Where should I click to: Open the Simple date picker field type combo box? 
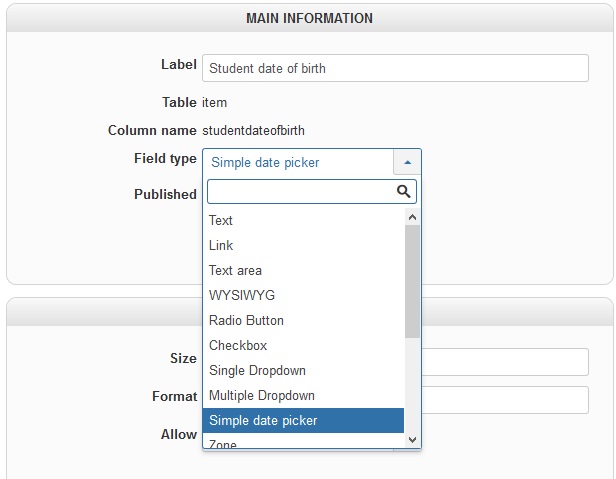pos(298,162)
